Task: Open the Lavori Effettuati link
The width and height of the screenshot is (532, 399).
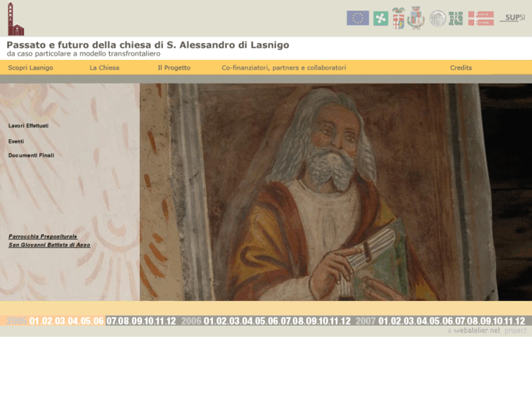Action: pos(29,126)
